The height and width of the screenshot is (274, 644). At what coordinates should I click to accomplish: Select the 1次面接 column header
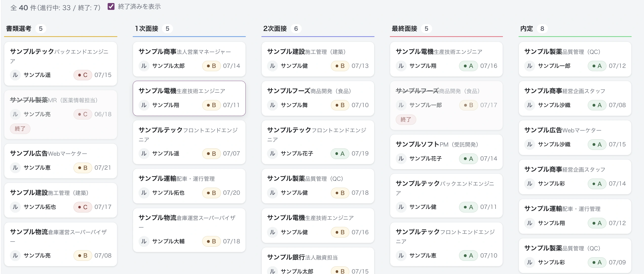point(146,29)
